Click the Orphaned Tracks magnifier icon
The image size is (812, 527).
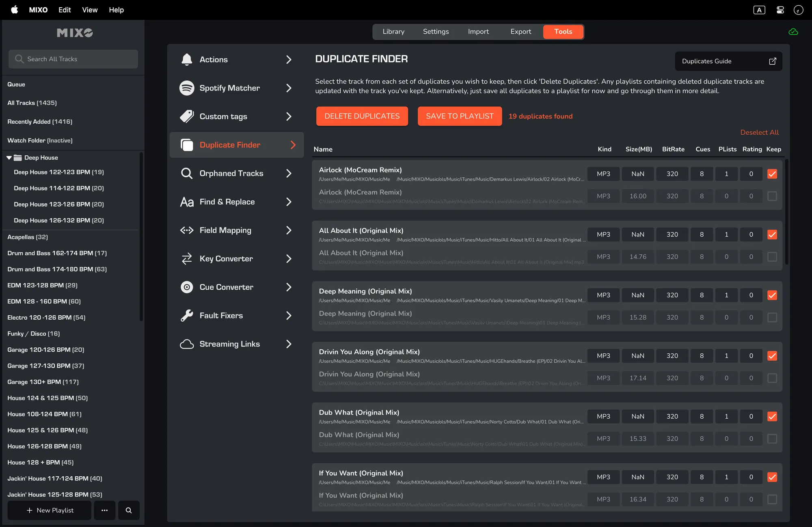click(x=187, y=173)
